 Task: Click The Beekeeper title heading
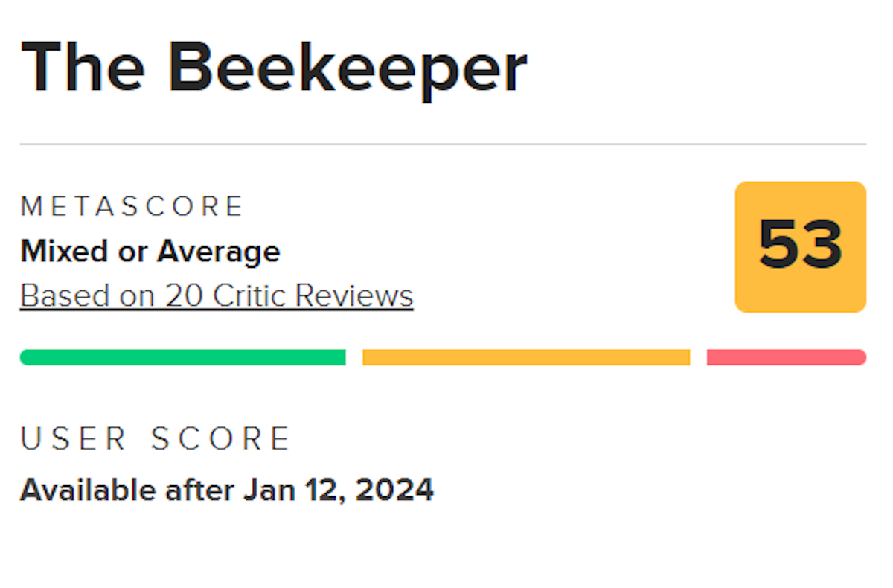tap(274, 68)
